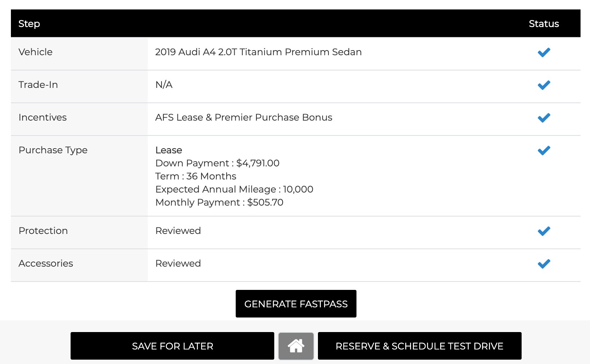The height and width of the screenshot is (364, 590).
Task: Click the Incentives row checkmark
Action: [x=544, y=118]
